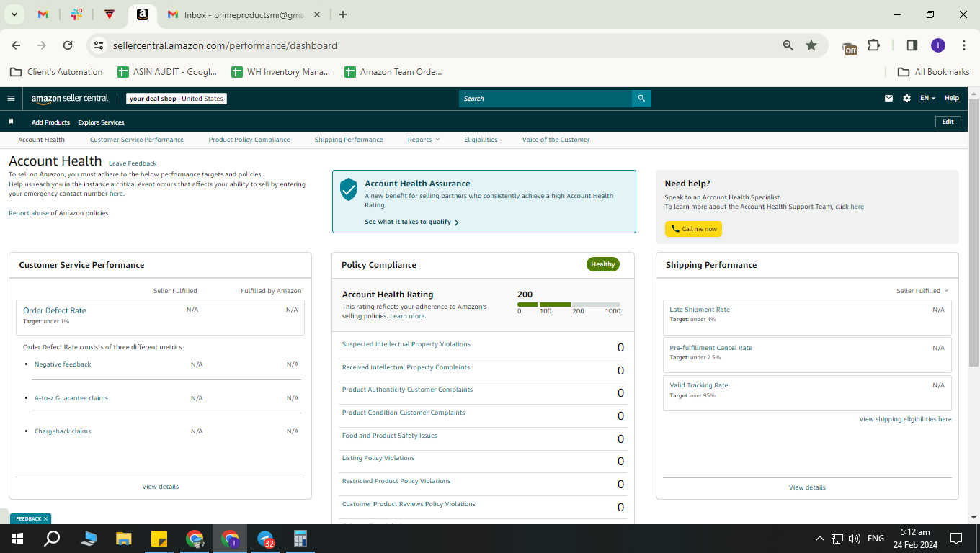Open the Seller Central hamburger menu
Viewport: 980px width, 553px height.
coord(11,99)
